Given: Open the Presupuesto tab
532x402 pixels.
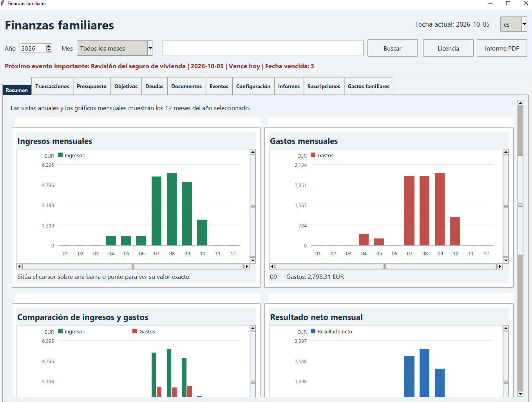Looking at the screenshot, I should pyautogui.click(x=92, y=86).
